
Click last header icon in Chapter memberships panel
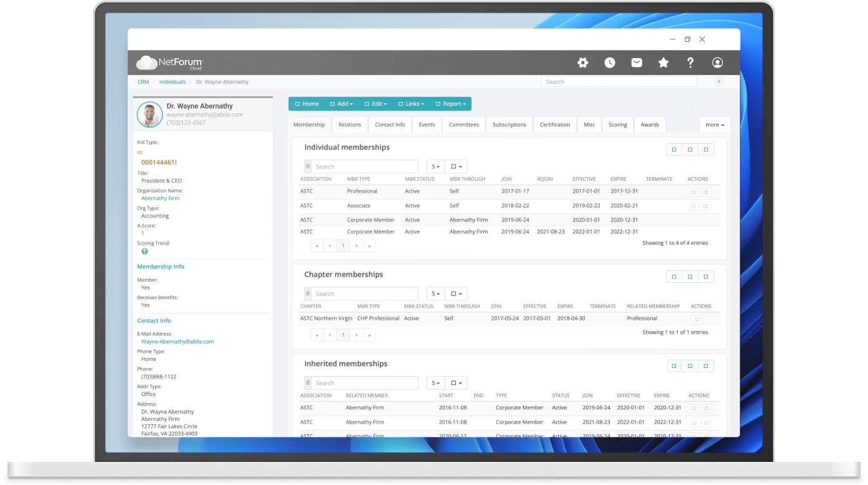point(706,277)
